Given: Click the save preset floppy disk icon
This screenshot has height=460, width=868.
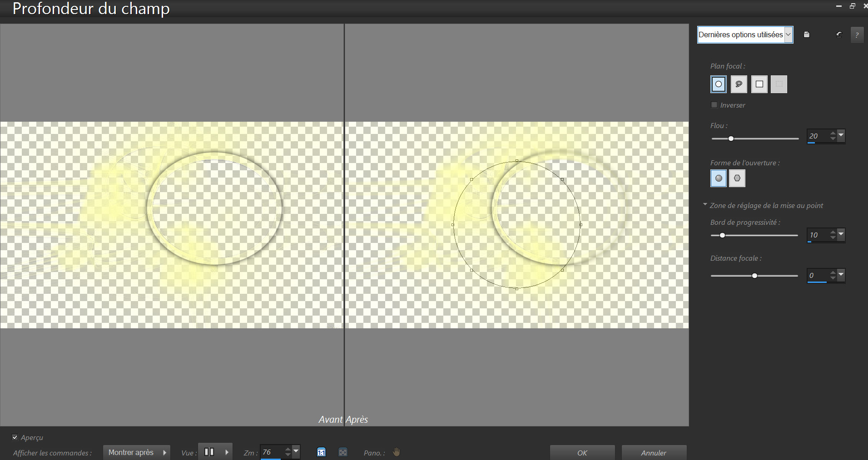Looking at the screenshot, I should point(806,35).
